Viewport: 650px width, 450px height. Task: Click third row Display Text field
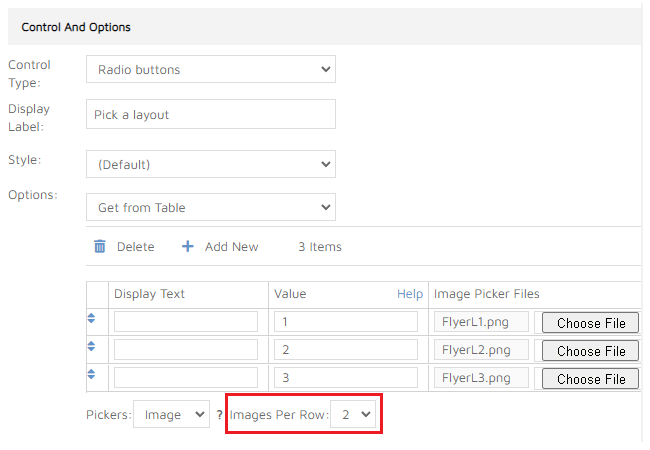pos(185,378)
